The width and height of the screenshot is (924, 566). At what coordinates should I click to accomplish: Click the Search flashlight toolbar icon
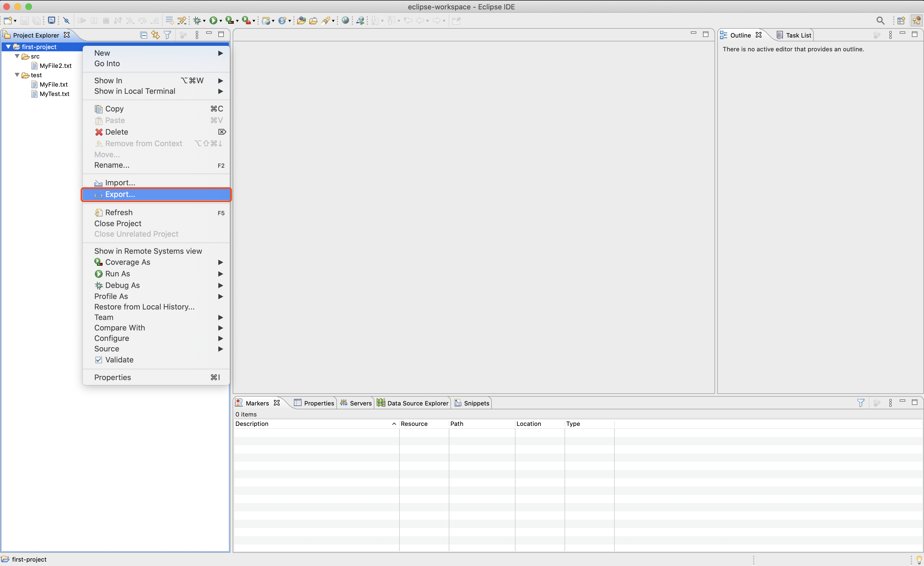(326, 21)
